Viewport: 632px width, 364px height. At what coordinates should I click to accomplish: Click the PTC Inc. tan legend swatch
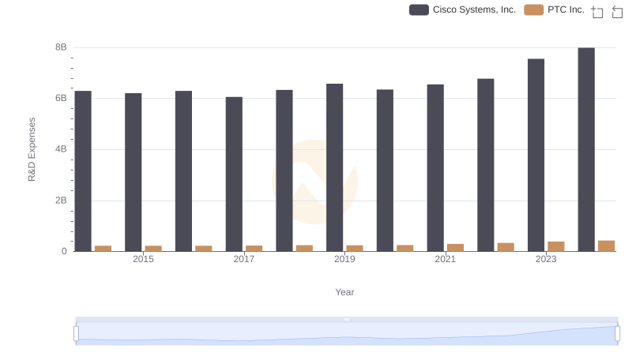tap(534, 9)
